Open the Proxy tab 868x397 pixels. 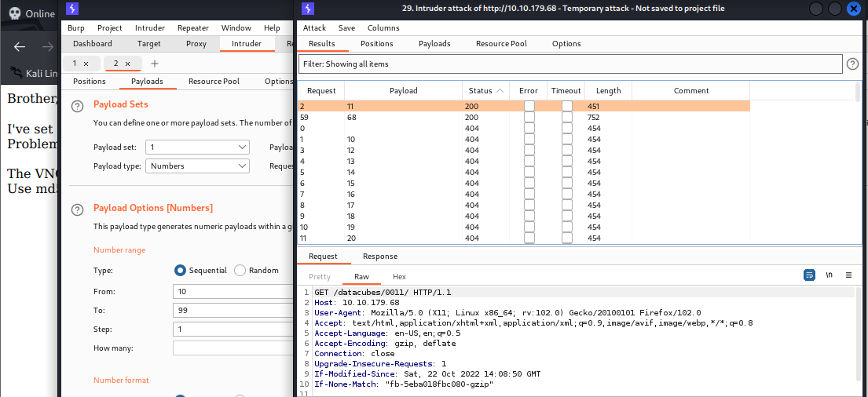pyautogui.click(x=196, y=44)
